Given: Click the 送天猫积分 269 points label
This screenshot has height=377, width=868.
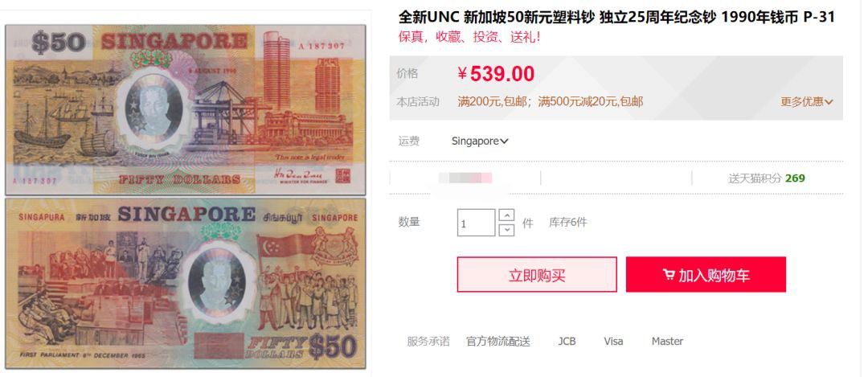Looking at the screenshot, I should pos(767,178).
